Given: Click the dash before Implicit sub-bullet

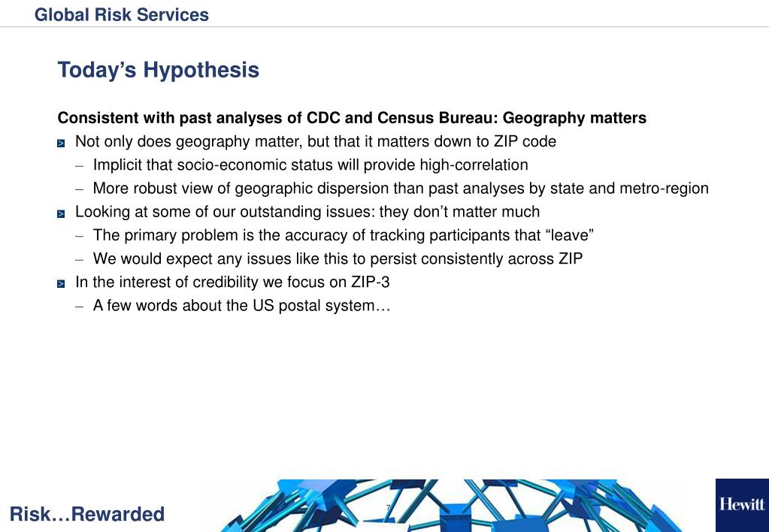Looking at the screenshot, I should click(80, 166).
